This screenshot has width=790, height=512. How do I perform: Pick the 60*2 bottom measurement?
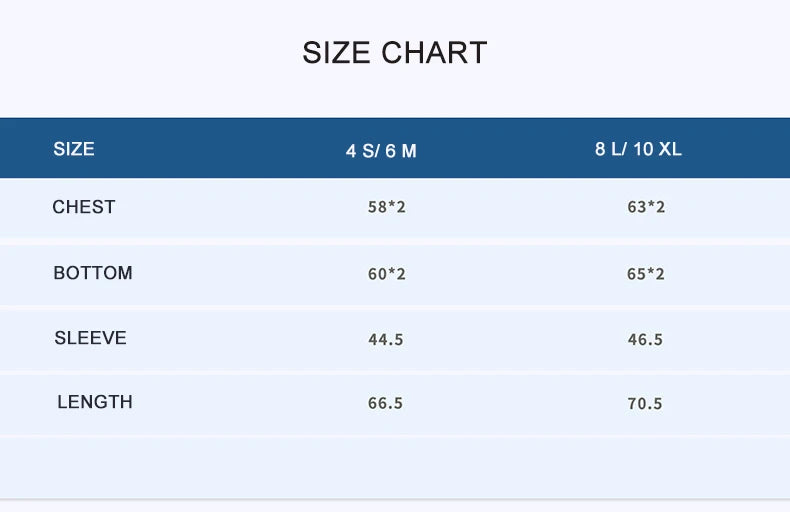(x=386, y=274)
